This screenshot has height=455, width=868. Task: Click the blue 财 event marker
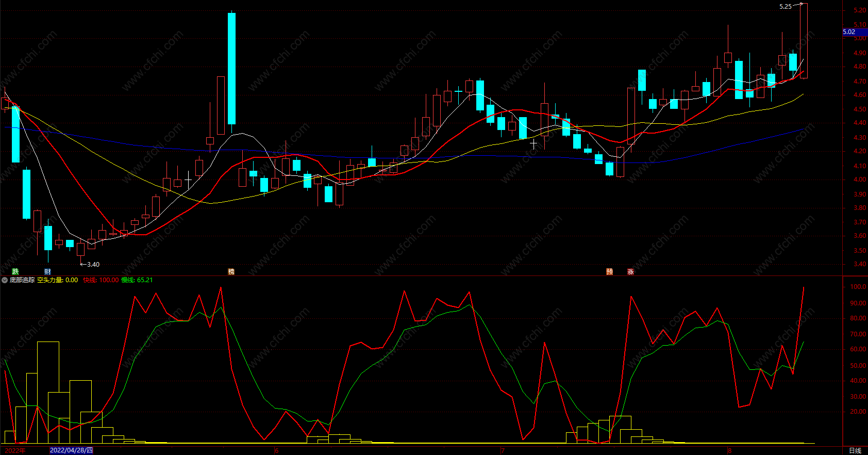[47, 271]
